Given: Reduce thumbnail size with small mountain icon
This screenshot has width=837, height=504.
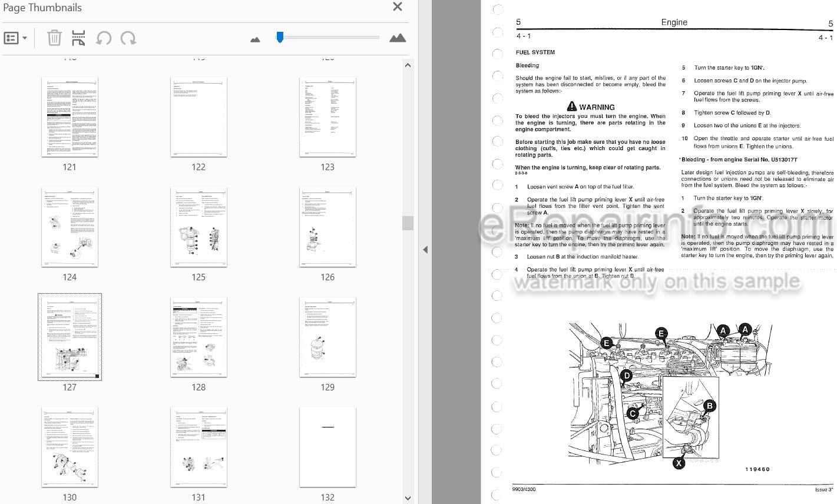Looking at the screenshot, I should pyautogui.click(x=255, y=39).
